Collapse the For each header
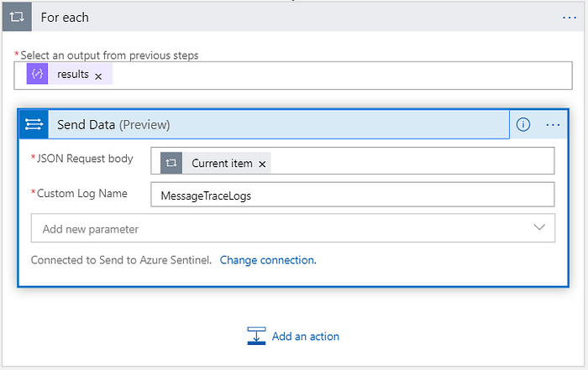Image resolution: width=588 pixels, height=370 pixels. (x=293, y=17)
